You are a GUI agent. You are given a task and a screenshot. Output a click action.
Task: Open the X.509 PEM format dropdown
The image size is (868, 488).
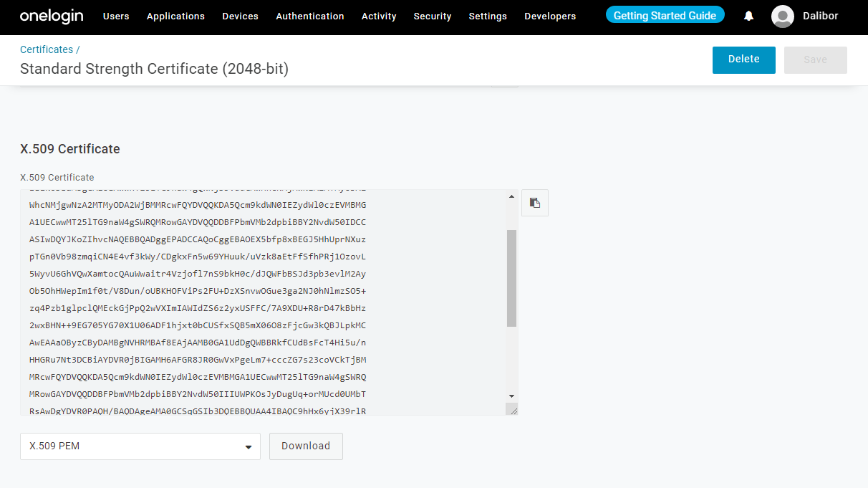(140, 446)
